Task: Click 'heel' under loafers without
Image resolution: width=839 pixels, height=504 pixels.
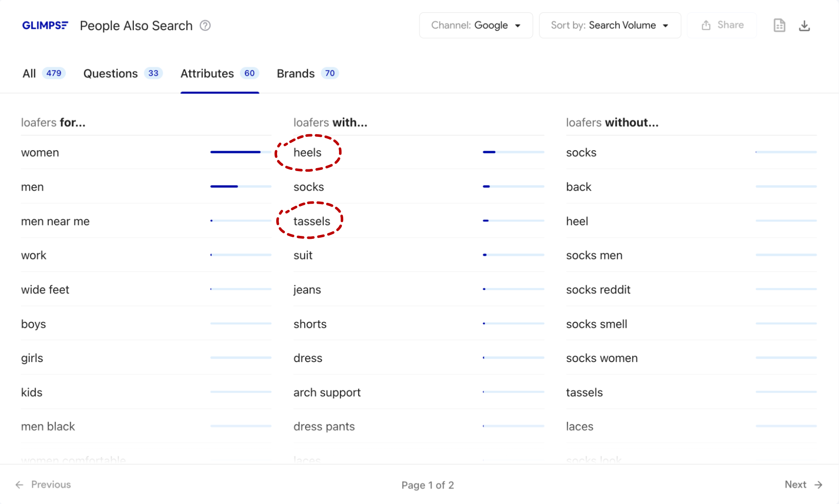Action: (577, 221)
